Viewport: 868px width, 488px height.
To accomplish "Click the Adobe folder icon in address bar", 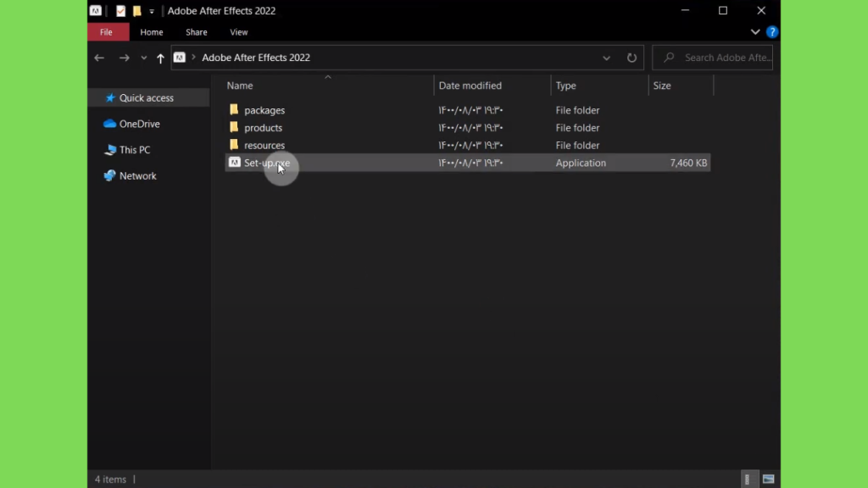I will [180, 58].
